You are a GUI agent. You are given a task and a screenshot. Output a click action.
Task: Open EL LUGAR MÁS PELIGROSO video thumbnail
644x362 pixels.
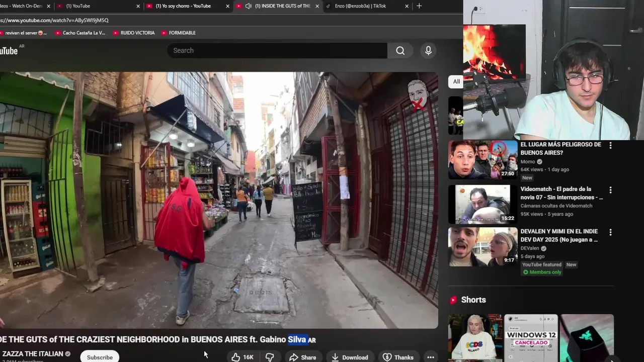point(482,159)
